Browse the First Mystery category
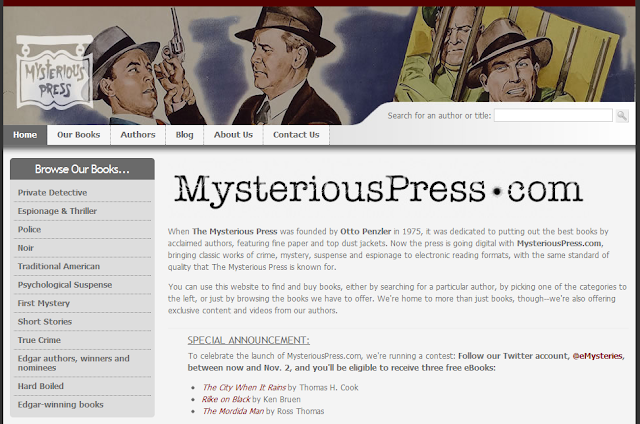Image resolution: width=640 pixels, height=424 pixels. click(44, 303)
